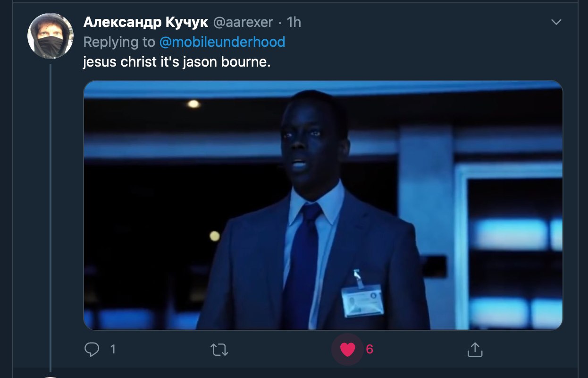
Task: Click the display name Александр Кучук
Action: (145, 22)
